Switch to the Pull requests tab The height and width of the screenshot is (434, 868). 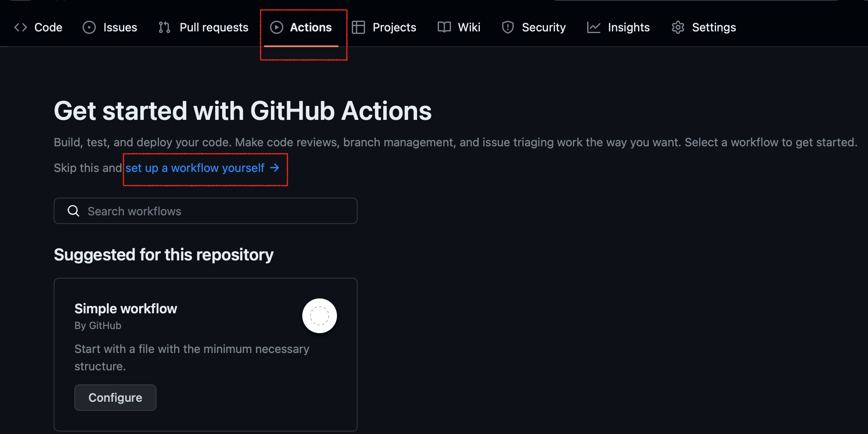213,27
